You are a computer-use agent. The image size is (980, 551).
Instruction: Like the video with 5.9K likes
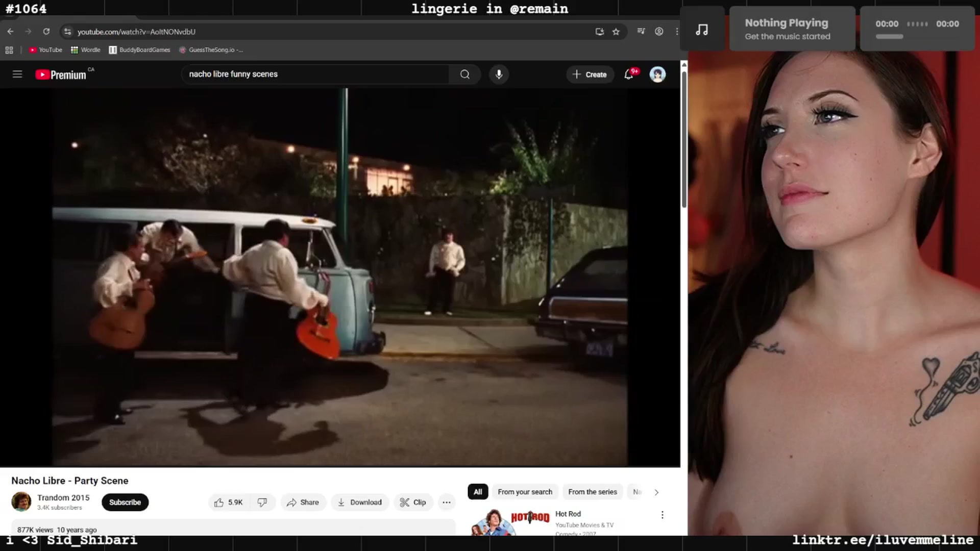point(228,503)
